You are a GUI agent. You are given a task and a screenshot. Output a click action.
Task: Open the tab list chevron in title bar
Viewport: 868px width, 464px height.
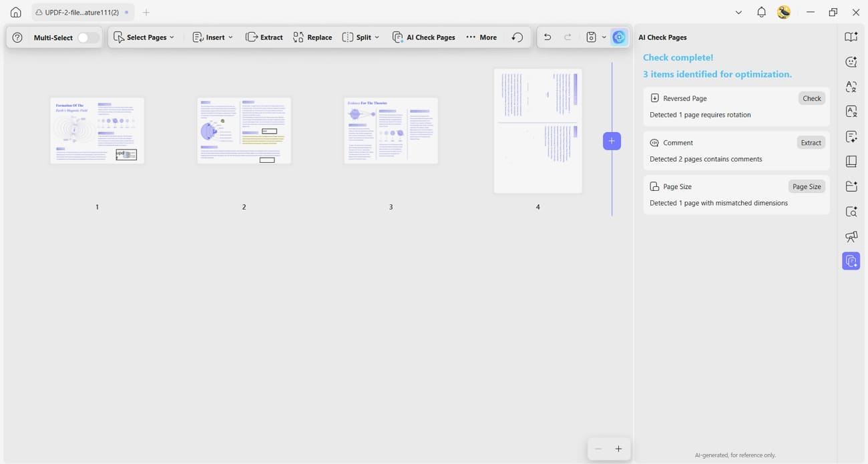[x=738, y=13]
